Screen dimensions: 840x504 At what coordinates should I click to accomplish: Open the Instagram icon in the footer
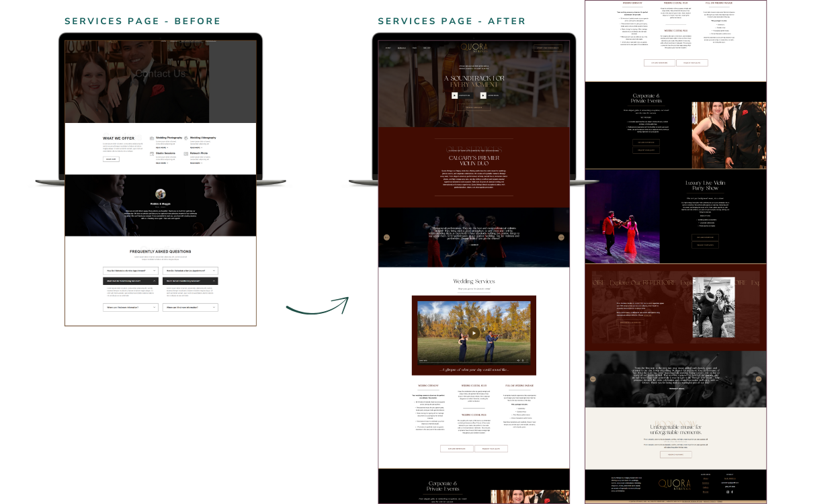[728, 492]
